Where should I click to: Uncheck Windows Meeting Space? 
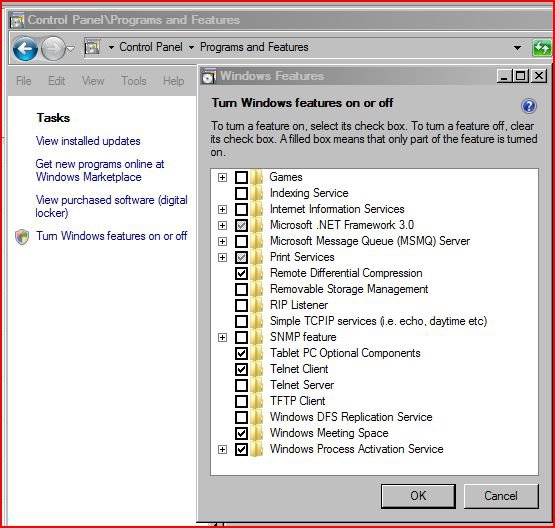[x=241, y=433]
